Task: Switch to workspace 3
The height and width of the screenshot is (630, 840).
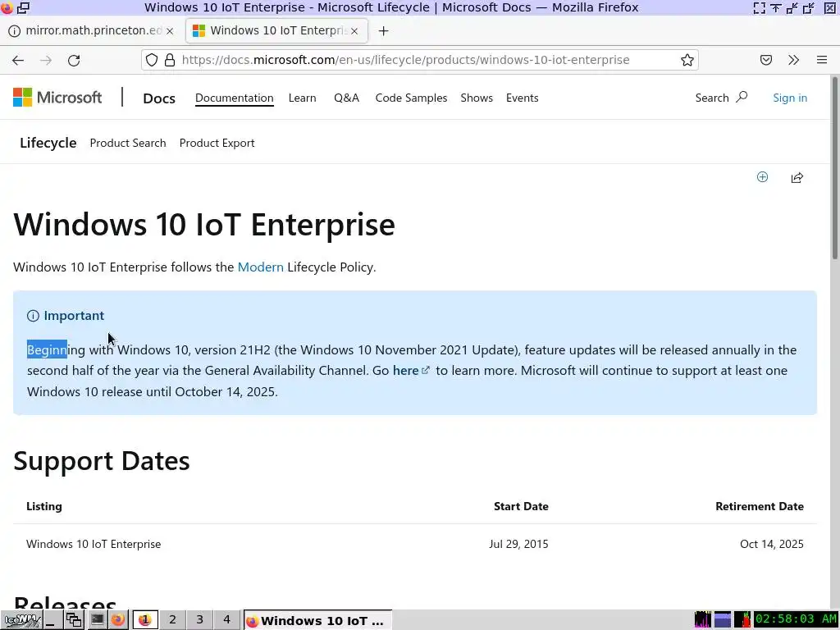Action: (200, 620)
